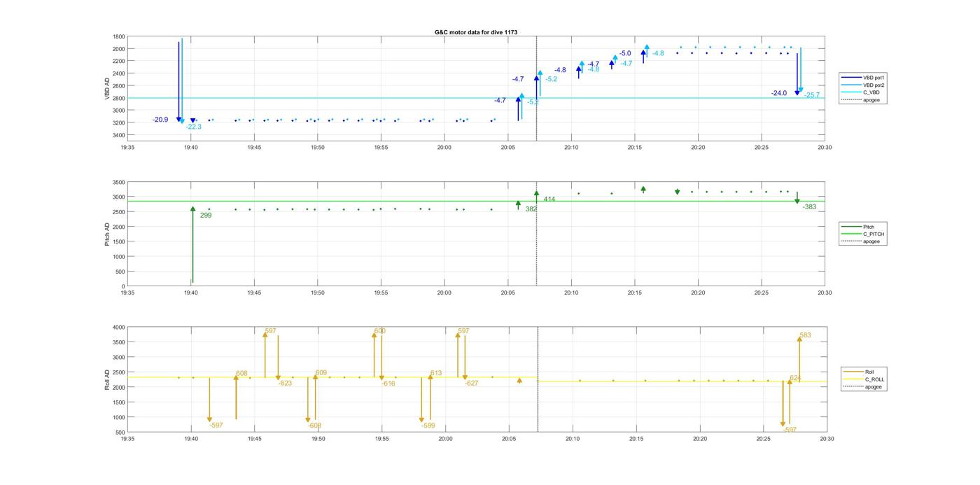The height and width of the screenshot is (485, 980).
Task: Click the '-599' roll data label
Action: click(428, 426)
